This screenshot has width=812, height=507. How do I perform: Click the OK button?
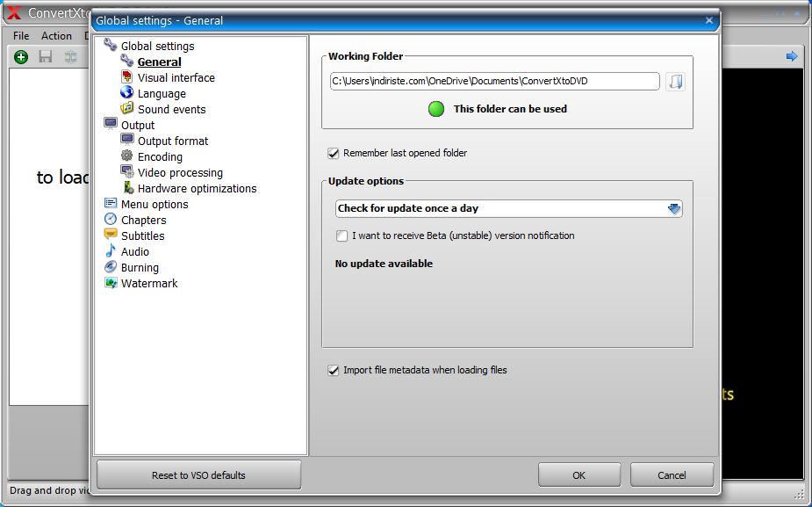coord(579,475)
